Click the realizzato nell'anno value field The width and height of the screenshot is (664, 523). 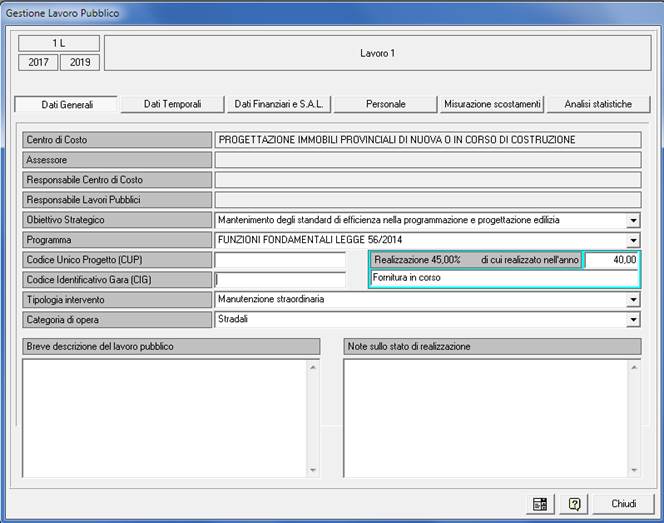pos(611,260)
